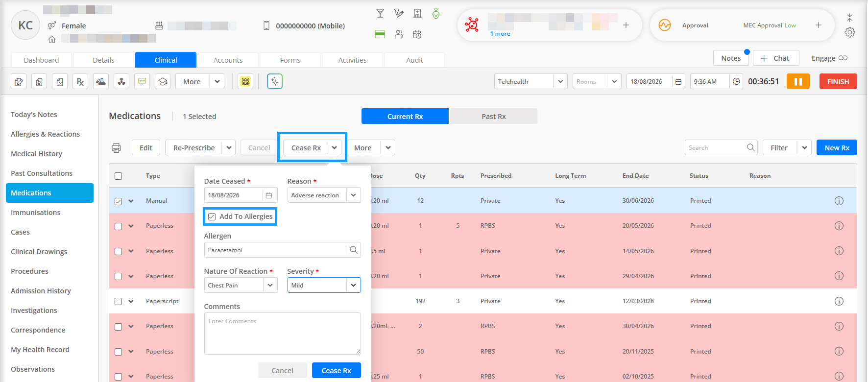This screenshot has height=382, width=868.
Task: Expand the Cease Rx dropdown arrow
Action: pyautogui.click(x=334, y=147)
